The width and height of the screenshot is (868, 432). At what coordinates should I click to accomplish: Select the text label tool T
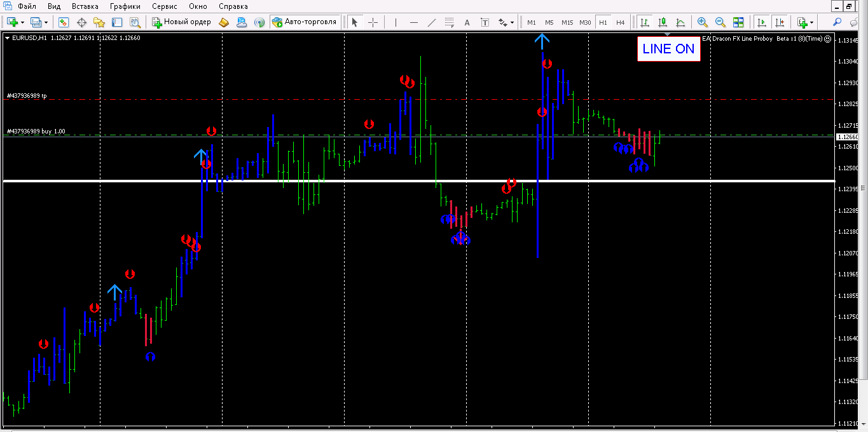485,22
